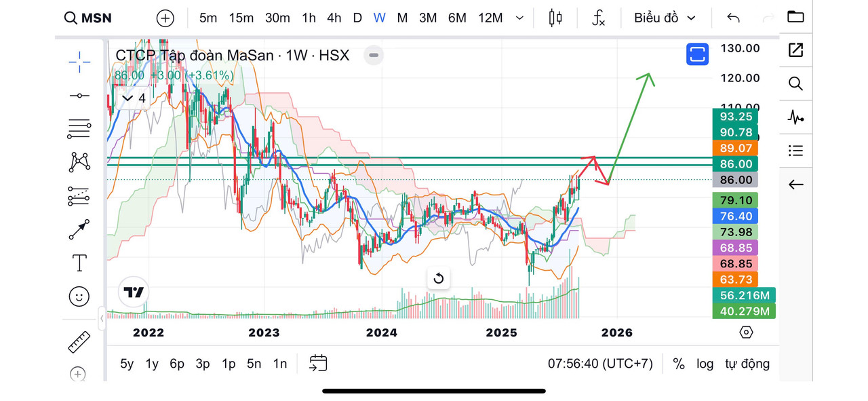Open the Biểu đồ layout dropdown

pos(665,18)
